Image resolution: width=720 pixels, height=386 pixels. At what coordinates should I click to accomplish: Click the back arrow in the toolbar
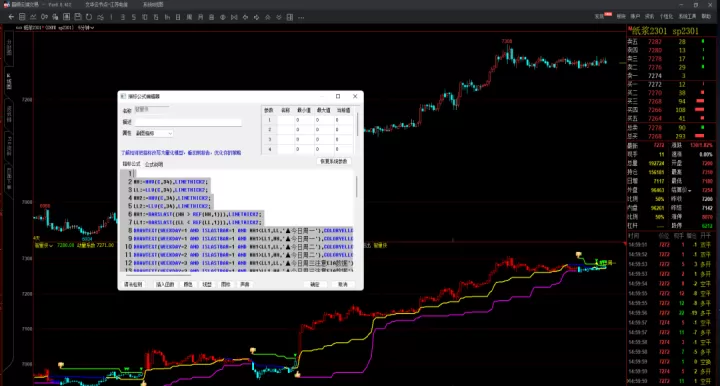click(11, 17)
